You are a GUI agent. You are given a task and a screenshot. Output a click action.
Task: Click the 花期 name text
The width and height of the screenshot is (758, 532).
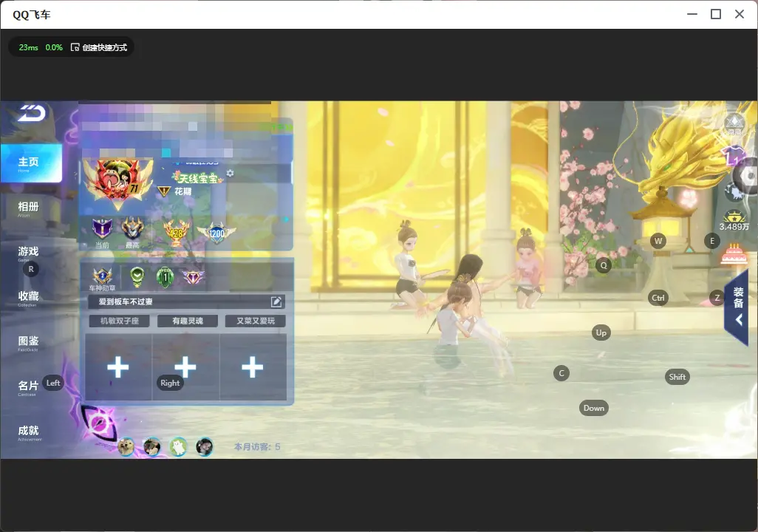coord(183,191)
